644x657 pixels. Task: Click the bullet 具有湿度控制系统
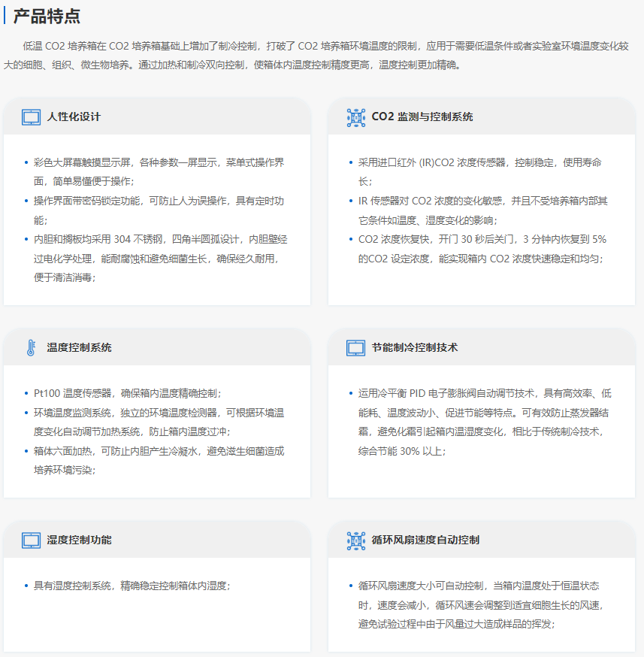[x=132, y=586]
